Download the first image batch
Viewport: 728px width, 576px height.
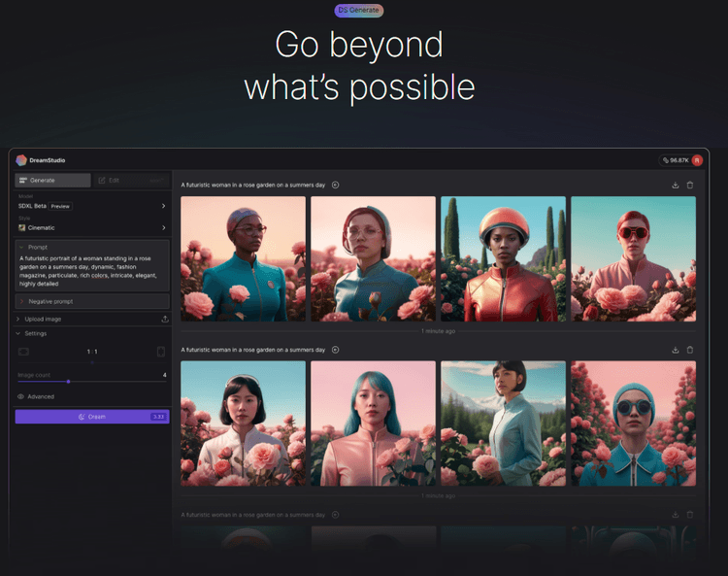pyautogui.click(x=675, y=185)
